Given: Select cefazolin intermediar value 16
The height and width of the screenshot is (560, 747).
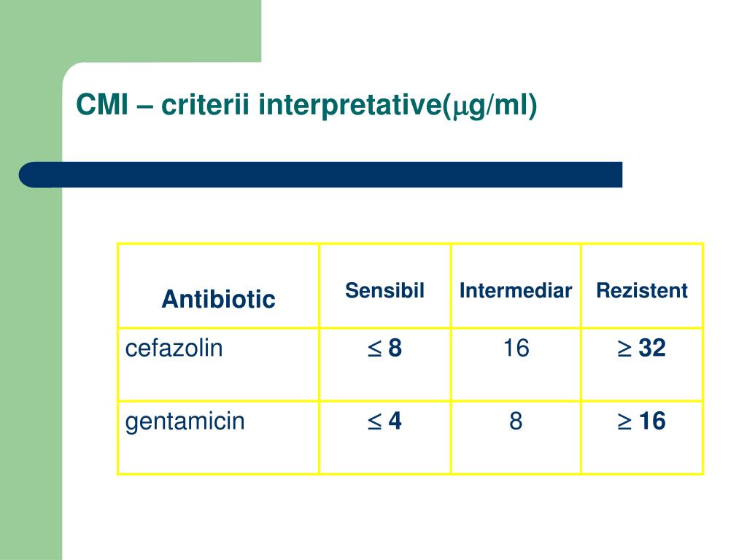Looking at the screenshot, I should click(x=516, y=348).
